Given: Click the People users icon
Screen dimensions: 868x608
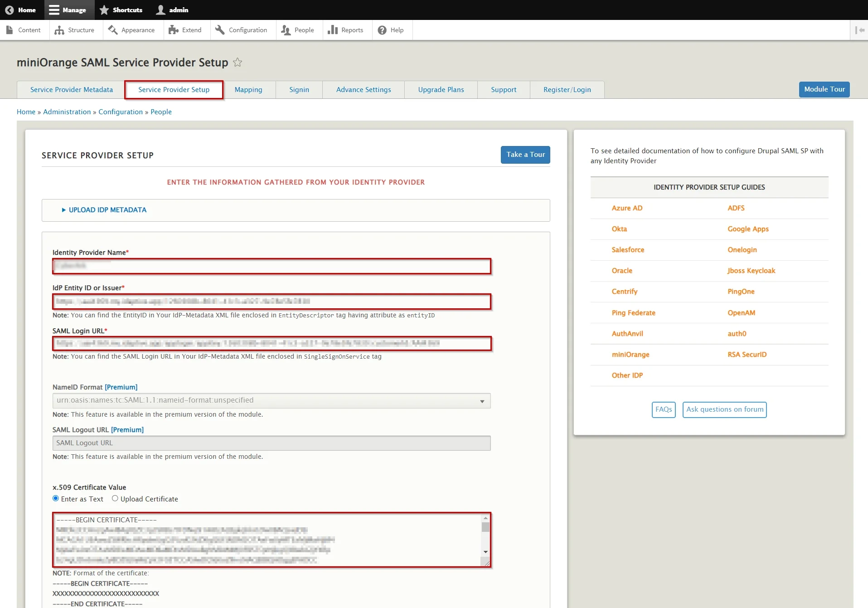Looking at the screenshot, I should [286, 30].
